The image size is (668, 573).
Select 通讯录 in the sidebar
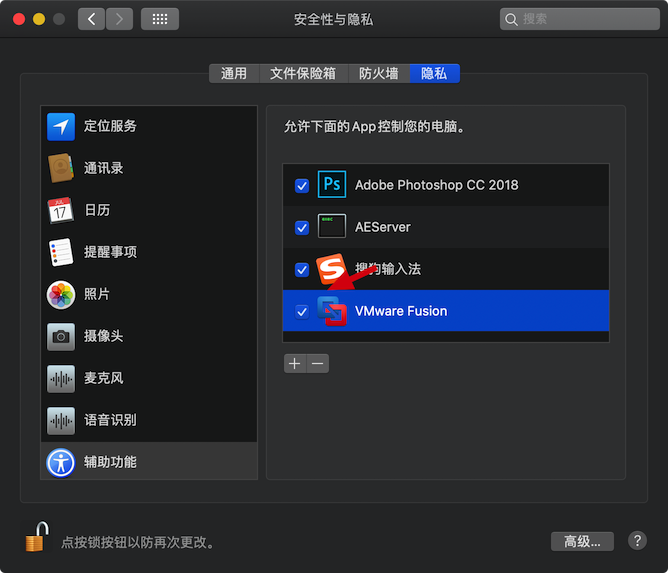(x=149, y=168)
